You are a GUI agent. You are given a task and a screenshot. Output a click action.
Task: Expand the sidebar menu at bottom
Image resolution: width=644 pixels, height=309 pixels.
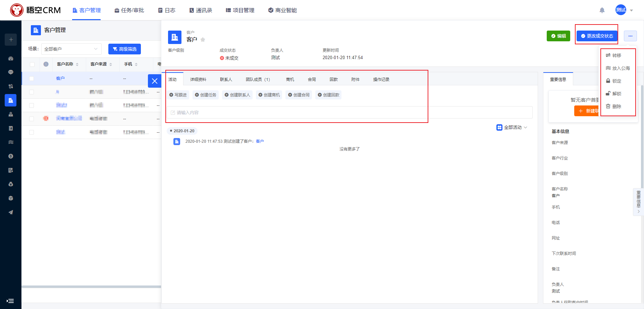click(x=10, y=301)
